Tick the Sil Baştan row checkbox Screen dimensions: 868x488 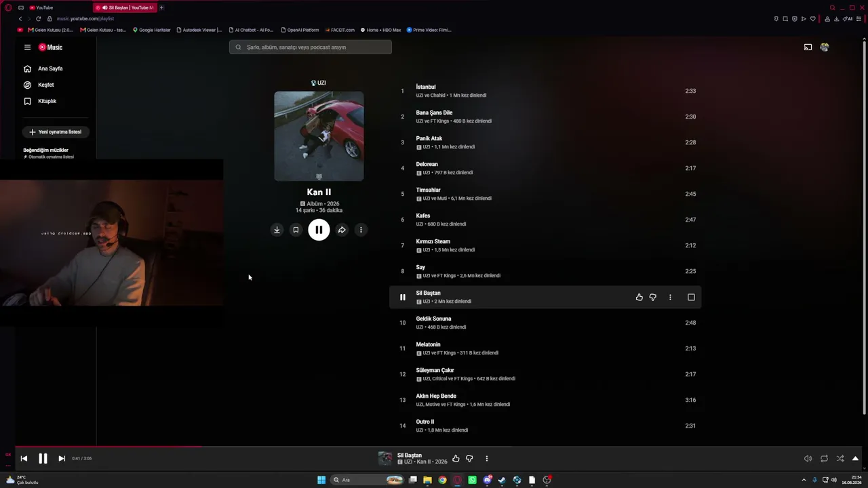click(691, 297)
